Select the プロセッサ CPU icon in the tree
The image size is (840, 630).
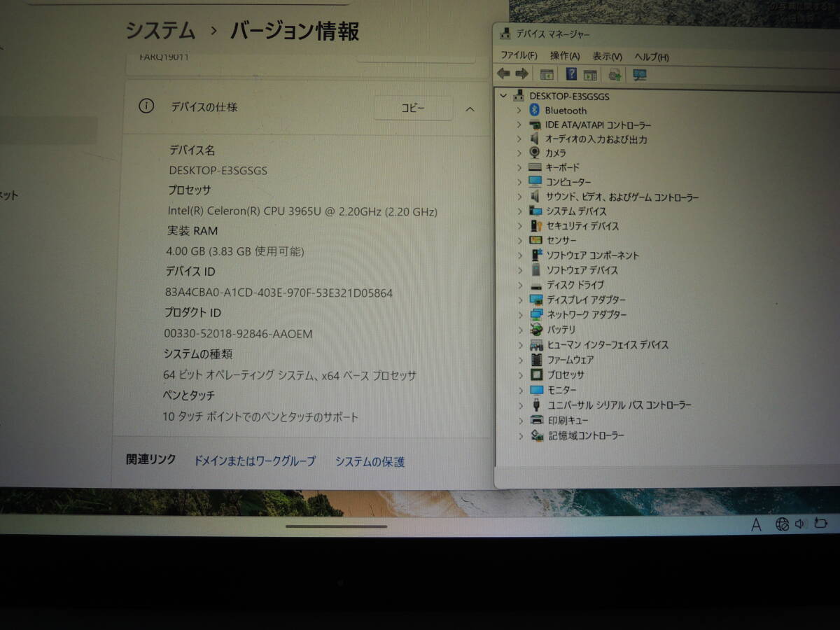coord(537,374)
